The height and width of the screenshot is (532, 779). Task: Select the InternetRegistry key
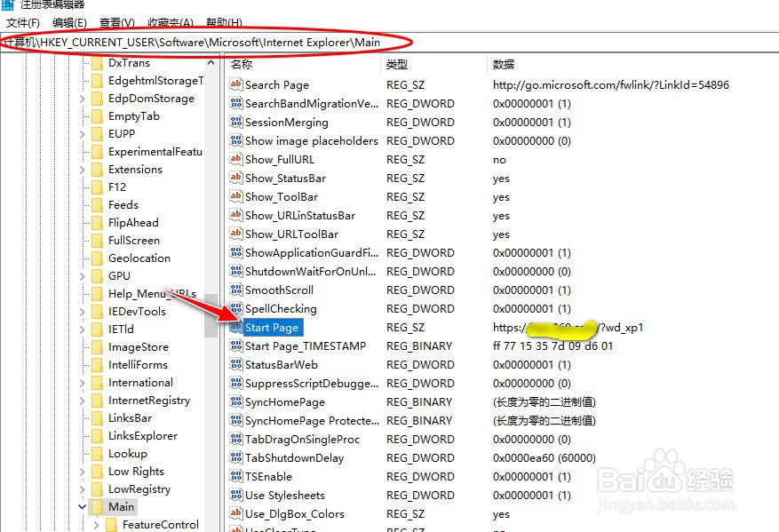pyautogui.click(x=149, y=401)
